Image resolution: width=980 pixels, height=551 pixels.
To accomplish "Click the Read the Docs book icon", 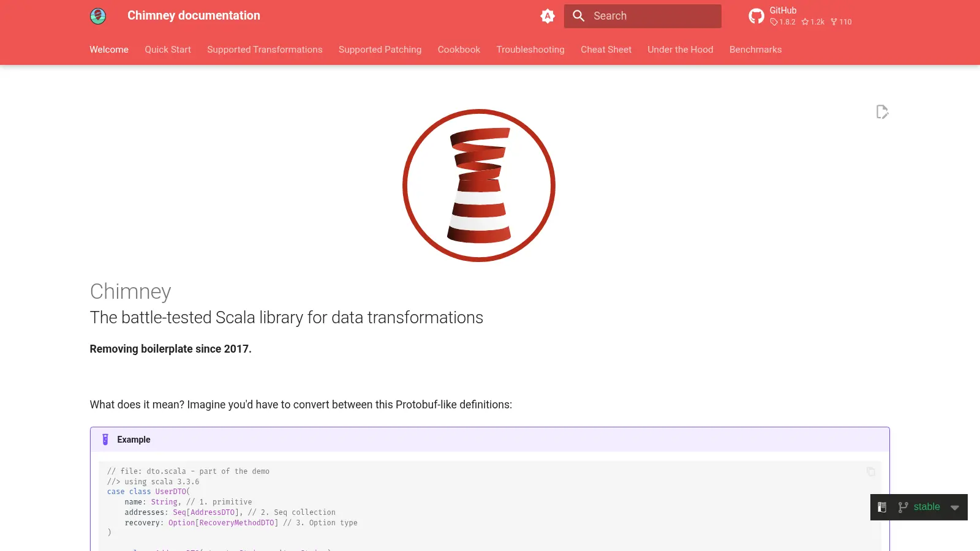I will click(882, 507).
